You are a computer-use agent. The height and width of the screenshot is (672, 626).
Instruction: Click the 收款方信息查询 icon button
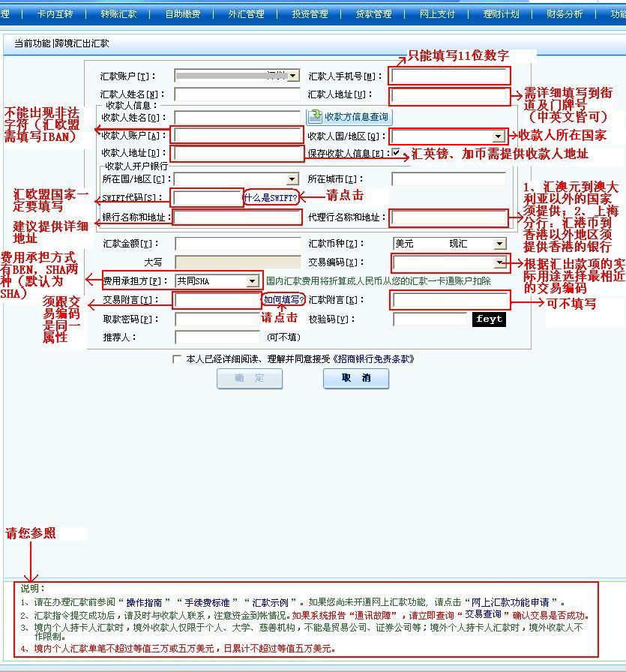[349, 116]
